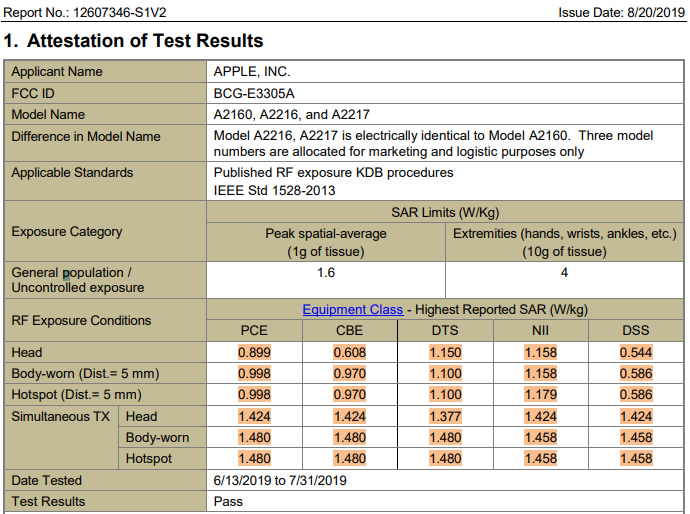Select the date range 6/13/2019 to 7/31/2019

280,480
